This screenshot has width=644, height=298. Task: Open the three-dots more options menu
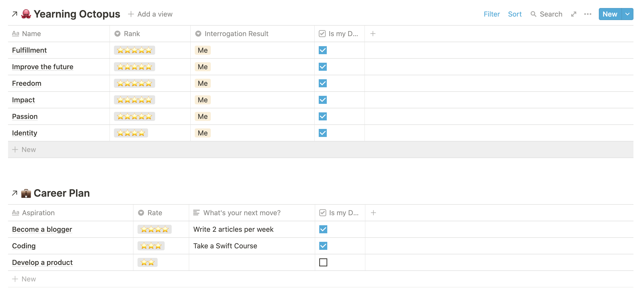tap(588, 14)
